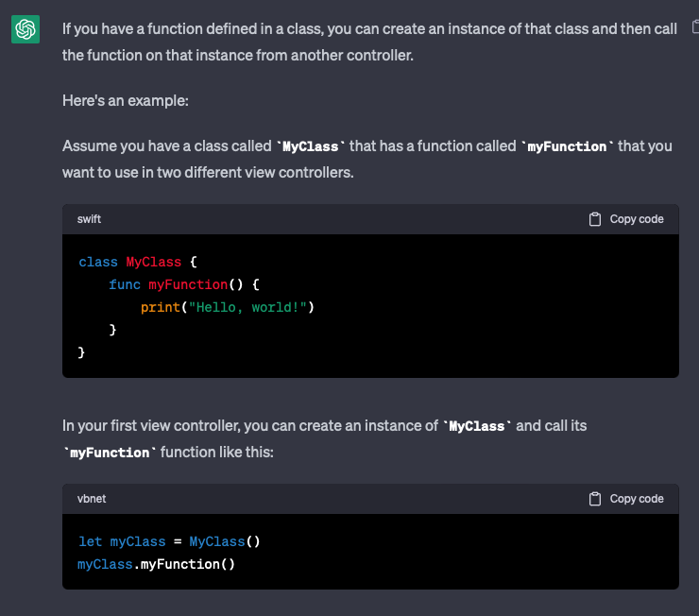Click inline `myFunction` before "function like this:"

110,453
